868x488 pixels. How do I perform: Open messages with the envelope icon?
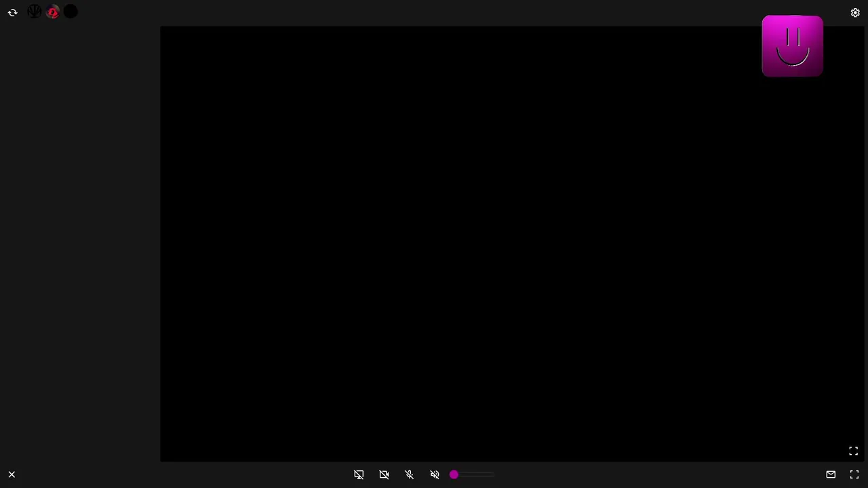click(831, 474)
